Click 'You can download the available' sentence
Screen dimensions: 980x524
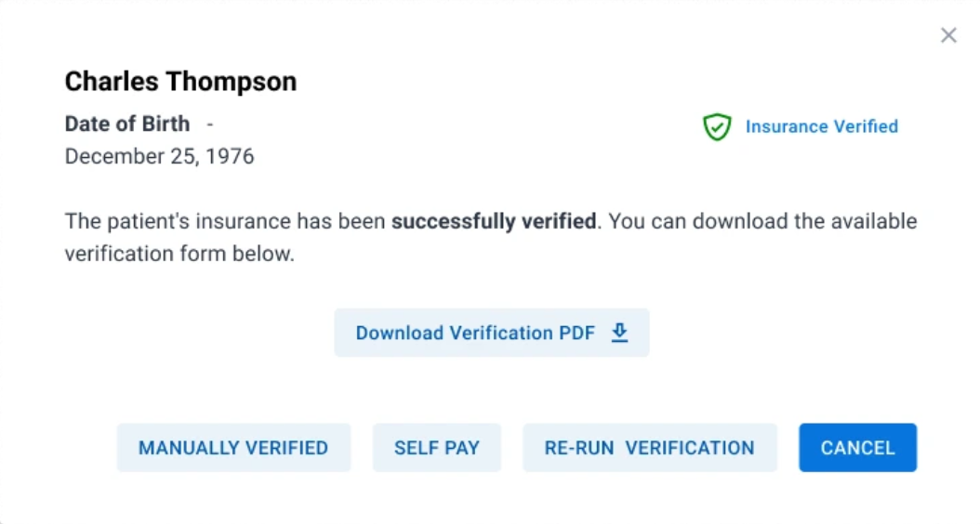(x=762, y=221)
